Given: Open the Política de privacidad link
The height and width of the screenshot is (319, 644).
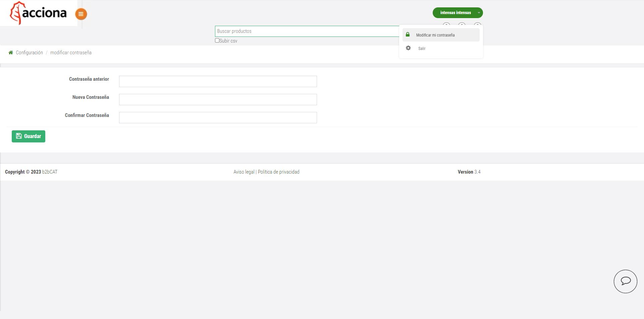Looking at the screenshot, I should point(278,172).
